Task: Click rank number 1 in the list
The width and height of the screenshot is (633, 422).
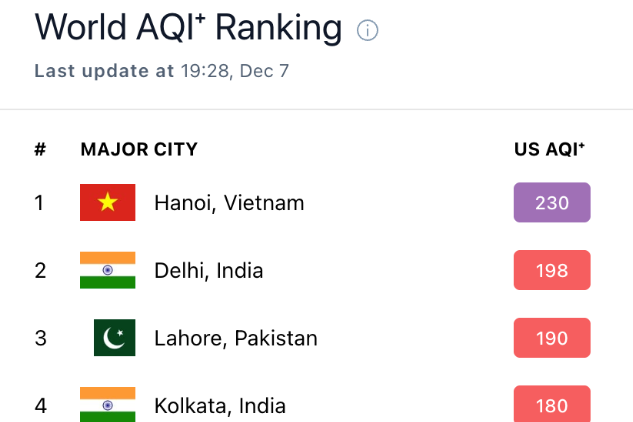Action: (x=39, y=203)
